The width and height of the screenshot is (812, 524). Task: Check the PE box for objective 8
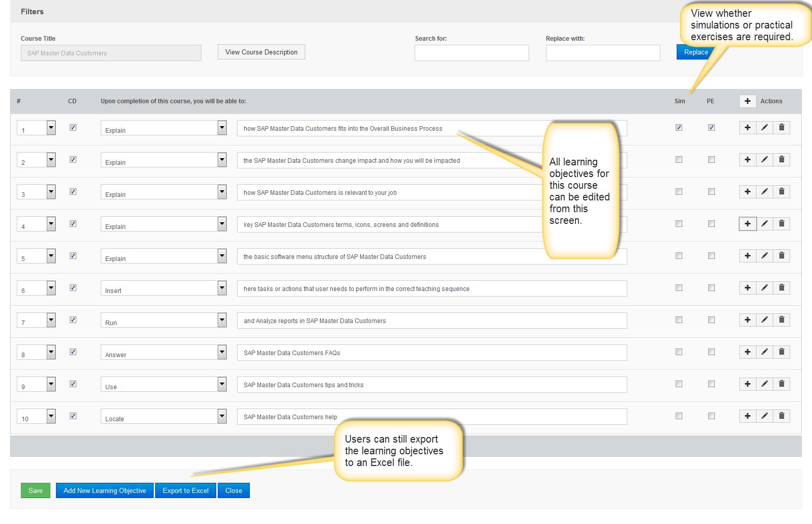pos(711,352)
